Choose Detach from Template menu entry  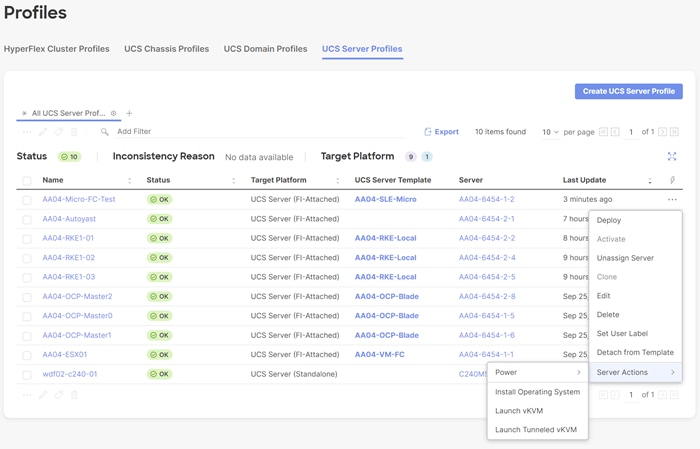pyautogui.click(x=635, y=352)
